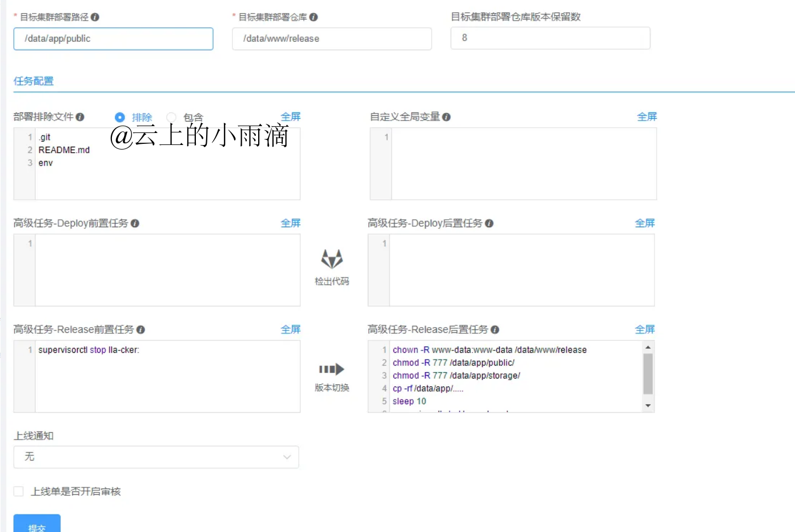Click chevron arrow in 上线通知 select
The height and width of the screenshot is (532, 795).
pos(287,457)
